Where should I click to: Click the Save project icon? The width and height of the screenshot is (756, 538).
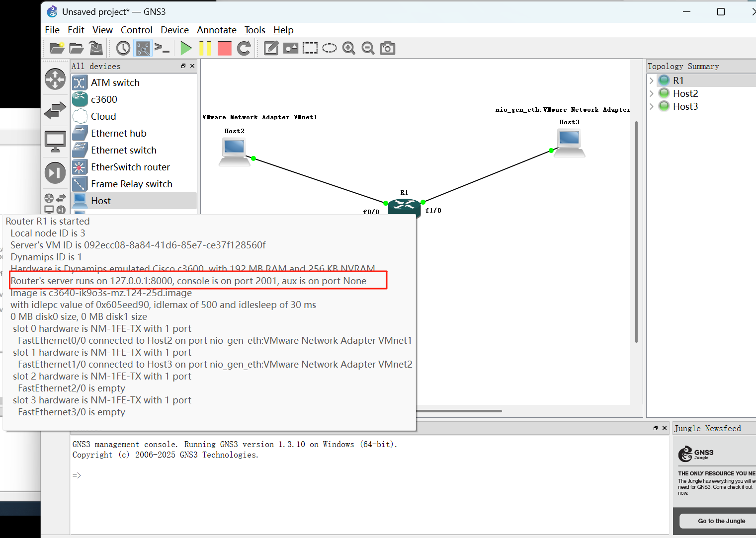coord(95,48)
